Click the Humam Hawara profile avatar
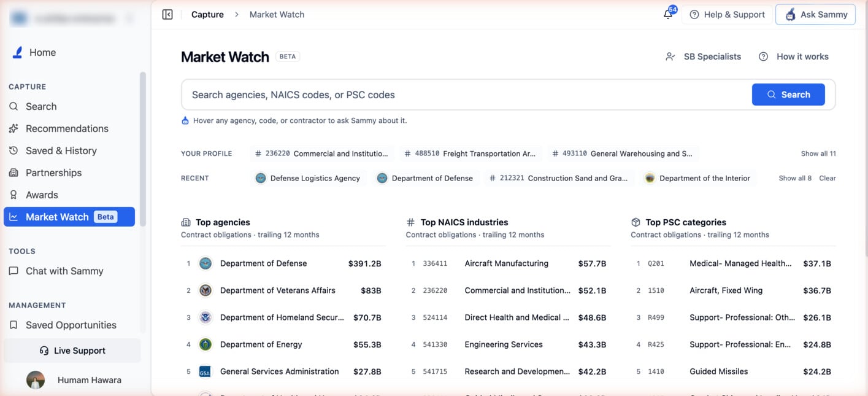This screenshot has height=396, width=868. pos(36,380)
